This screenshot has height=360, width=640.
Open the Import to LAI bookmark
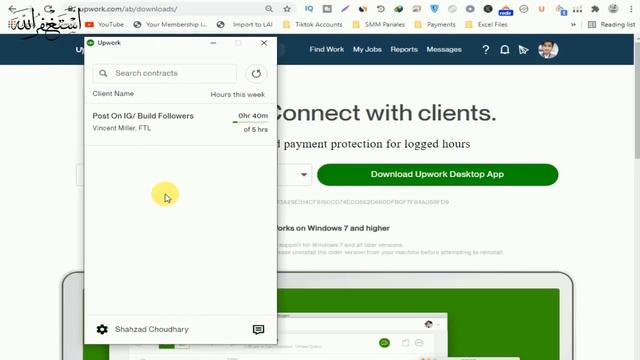click(x=244, y=24)
